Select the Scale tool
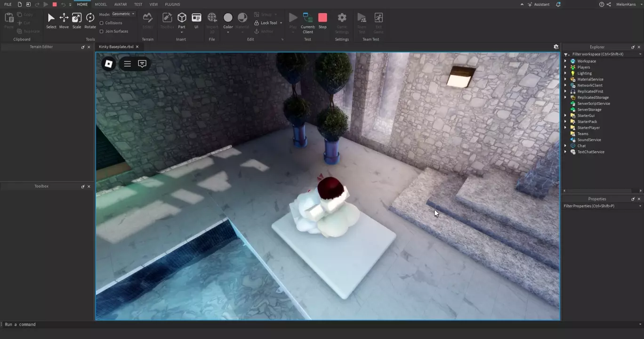 (x=77, y=20)
